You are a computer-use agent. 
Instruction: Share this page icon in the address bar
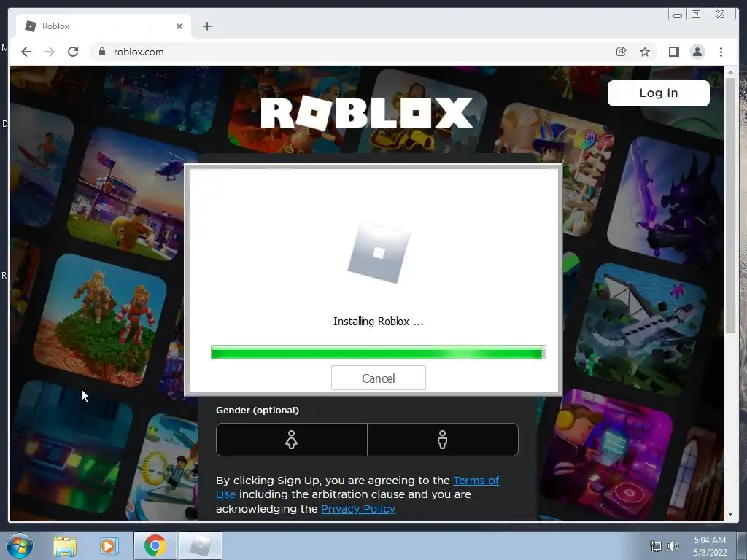point(621,52)
